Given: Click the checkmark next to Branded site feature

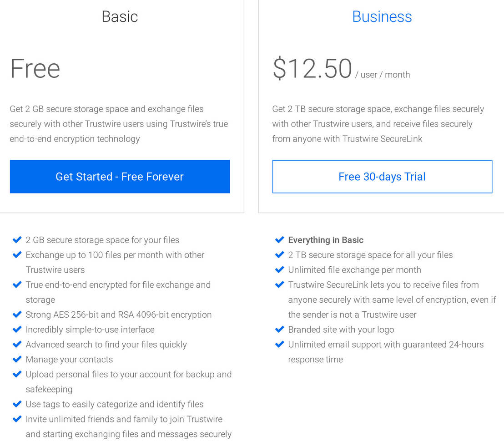Looking at the screenshot, I should [279, 329].
